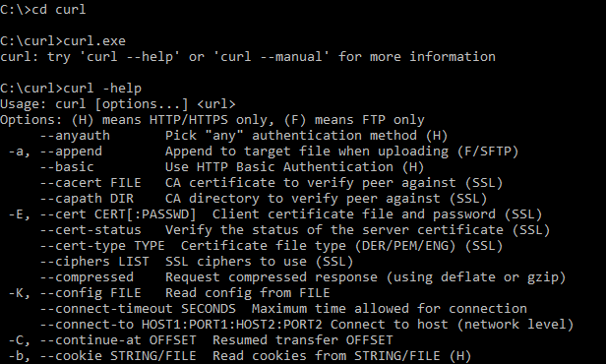
Task: Click the '--cert-type TYPE' option
Action: 102,246
